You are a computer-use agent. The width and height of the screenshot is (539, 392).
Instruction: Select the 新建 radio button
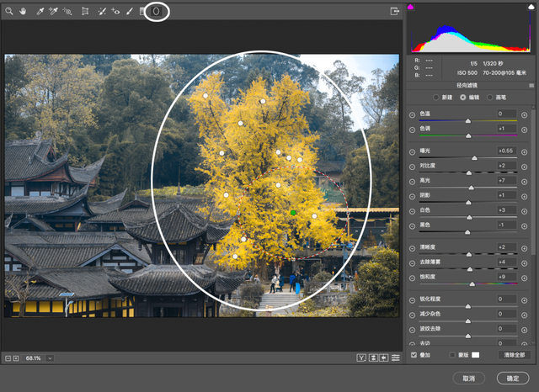436,97
